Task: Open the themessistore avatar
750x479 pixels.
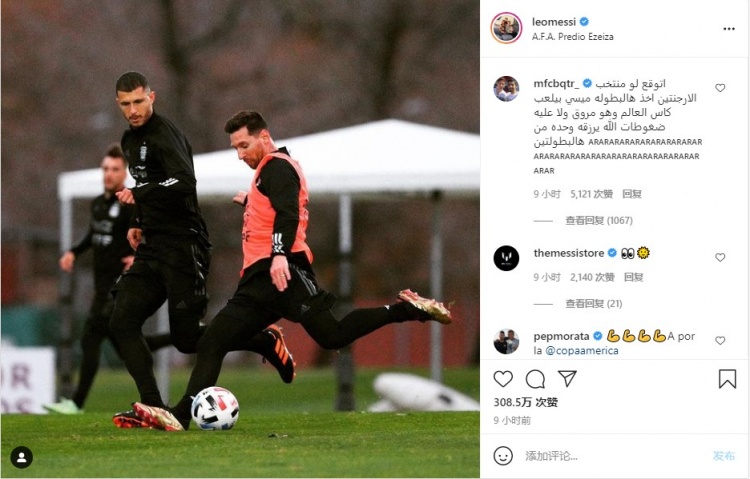Action: coord(506,258)
